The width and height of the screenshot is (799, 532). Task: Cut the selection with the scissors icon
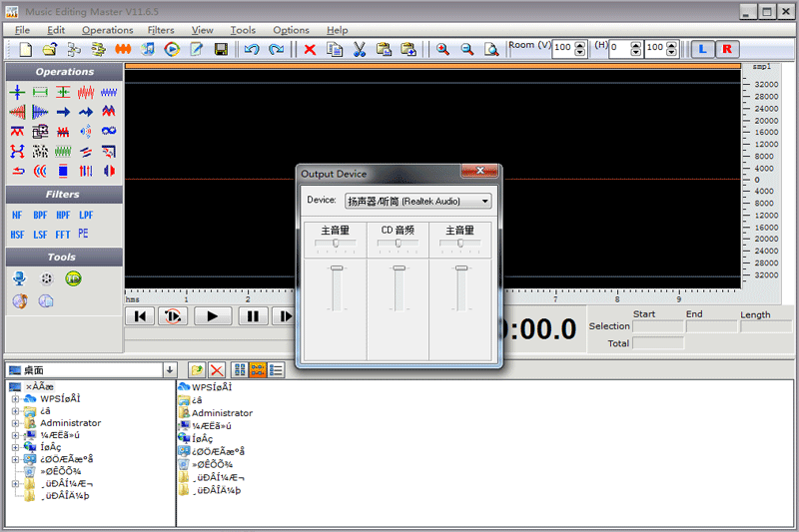coord(360,49)
